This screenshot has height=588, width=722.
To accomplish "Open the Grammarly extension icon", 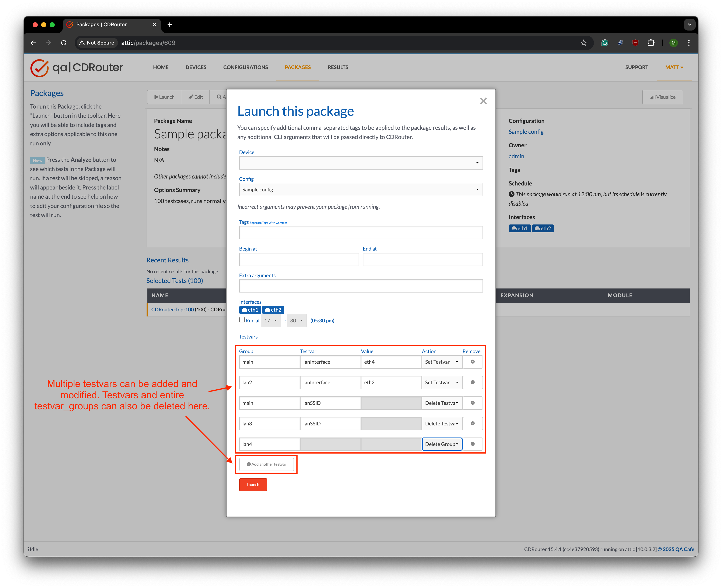I will tap(605, 43).
